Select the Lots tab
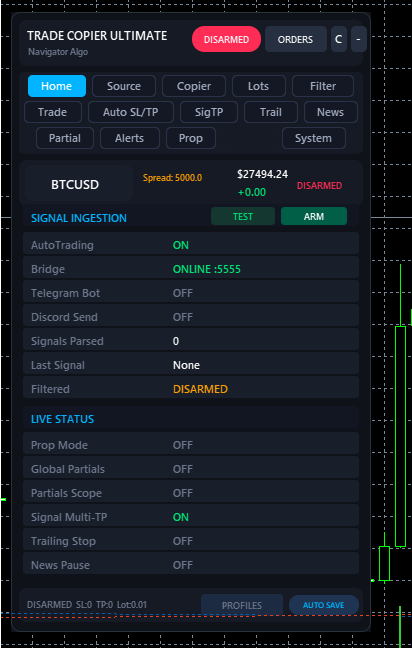The height and width of the screenshot is (648, 412). [259, 86]
